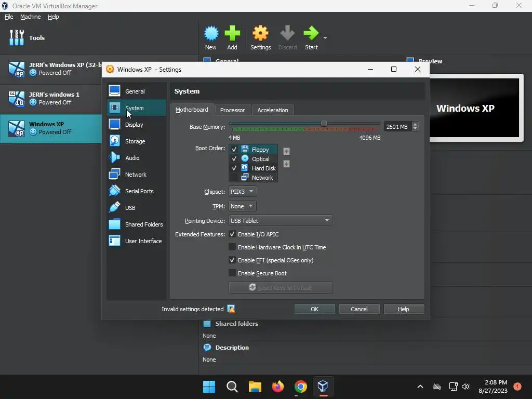
Task: Increase Base Memory with spinner up
Action: pyautogui.click(x=415, y=124)
